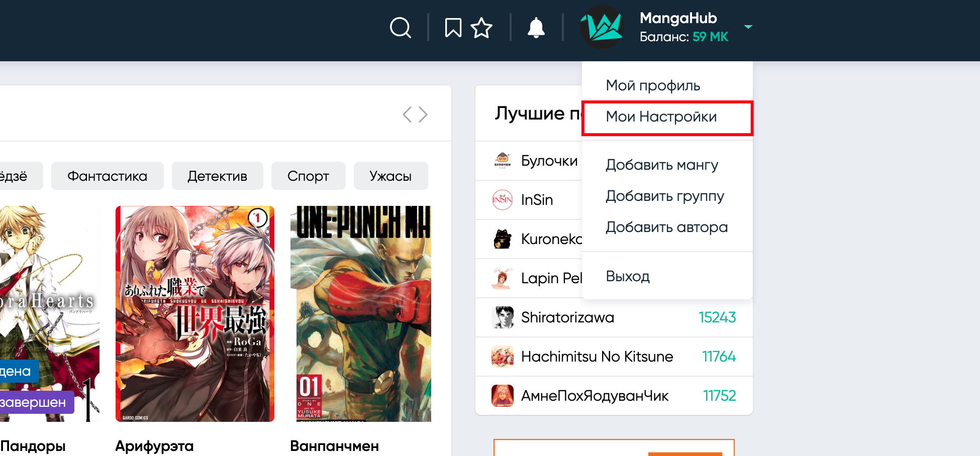Screen dimensions: 980x456
Task: Choose Добавить мангу in the menu
Action: point(662,165)
